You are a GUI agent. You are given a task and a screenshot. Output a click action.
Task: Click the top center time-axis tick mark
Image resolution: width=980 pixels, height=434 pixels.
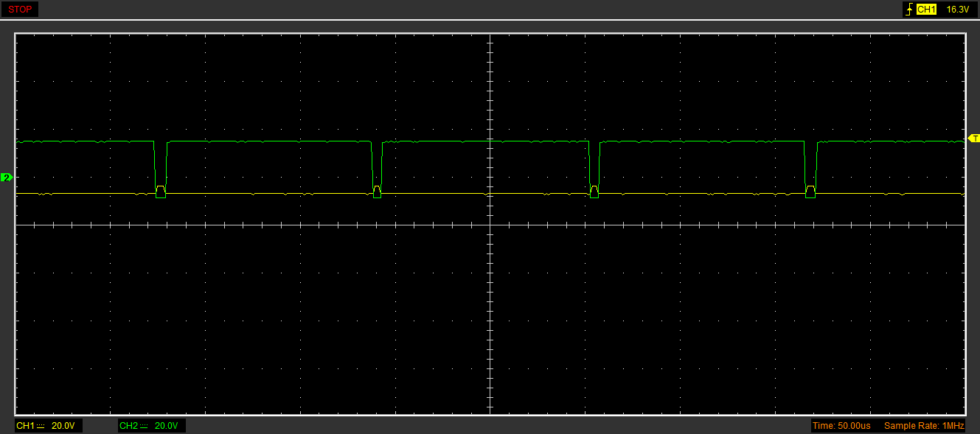[490, 37]
